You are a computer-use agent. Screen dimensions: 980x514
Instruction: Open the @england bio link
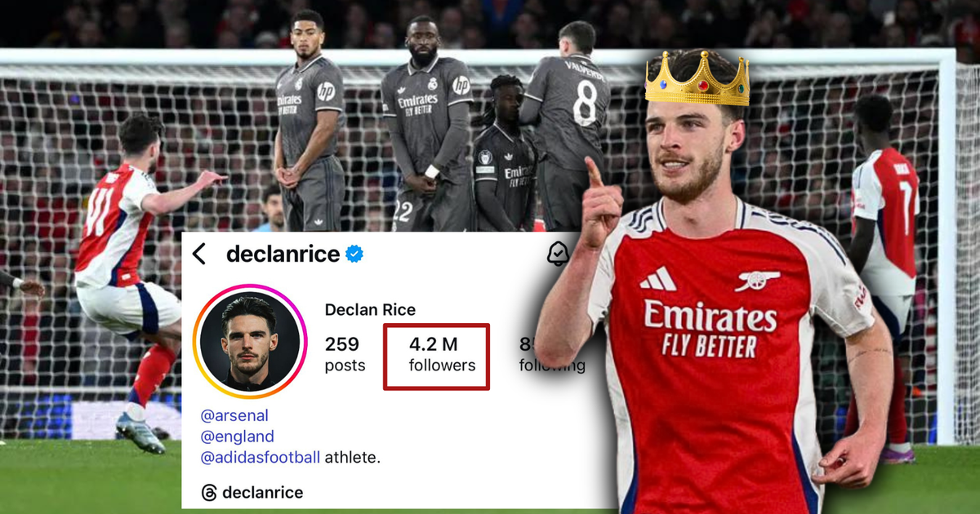(x=238, y=436)
